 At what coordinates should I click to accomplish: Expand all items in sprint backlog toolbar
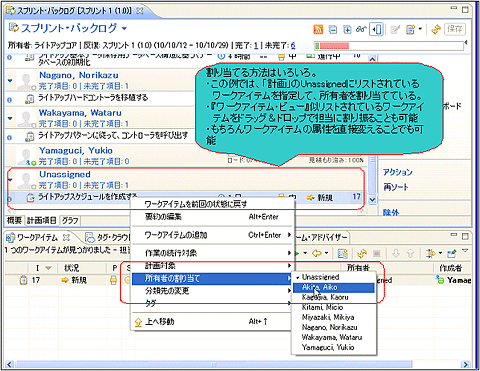click(x=347, y=30)
